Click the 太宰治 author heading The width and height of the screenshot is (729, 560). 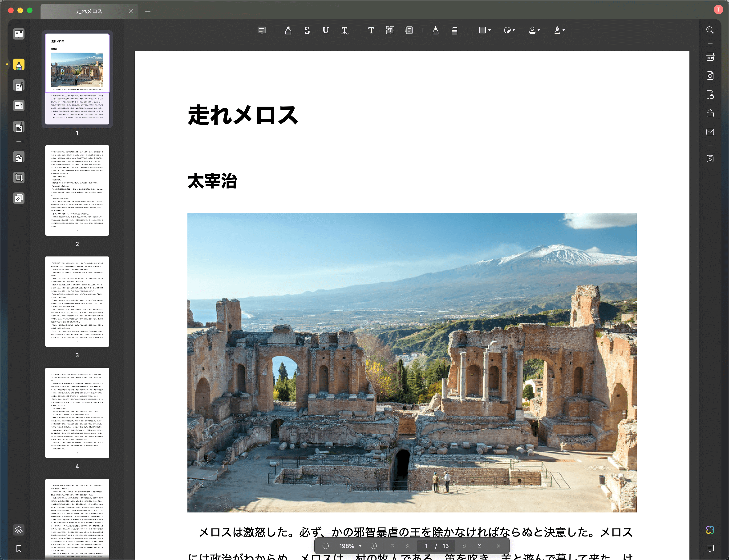pyautogui.click(x=212, y=181)
